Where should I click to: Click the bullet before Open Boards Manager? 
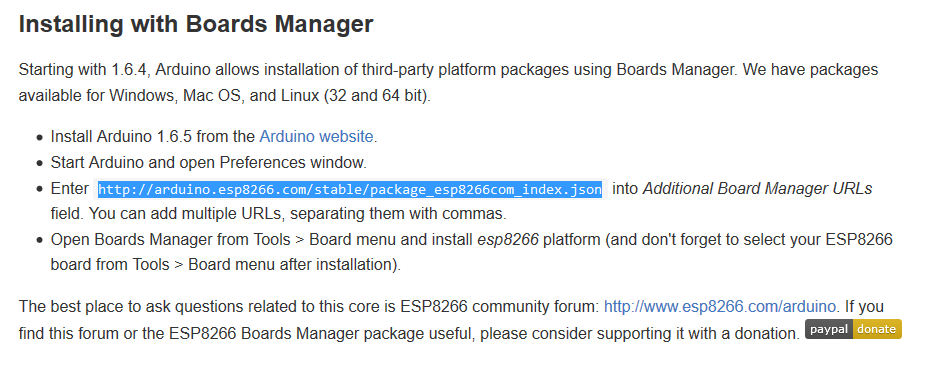(x=39, y=241)
